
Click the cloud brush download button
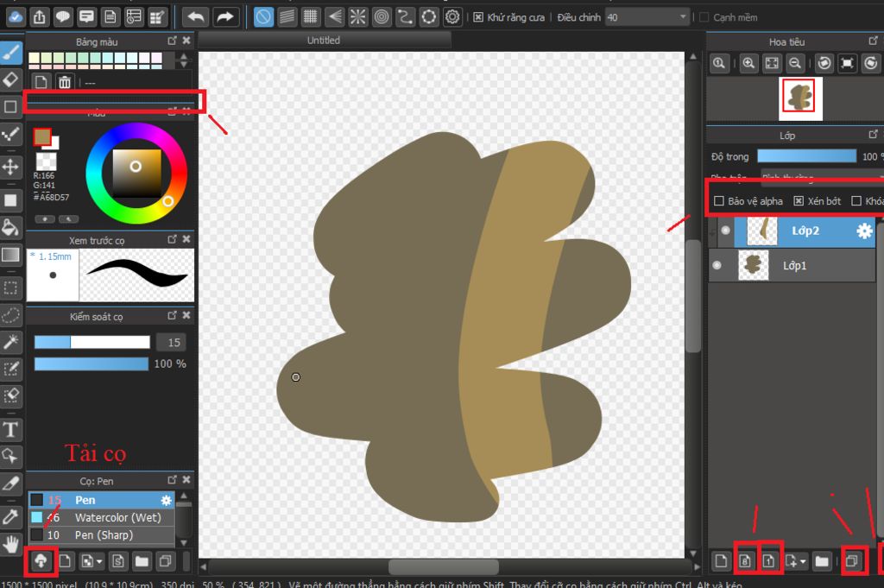pyautogui.click(x=41, y=561)
